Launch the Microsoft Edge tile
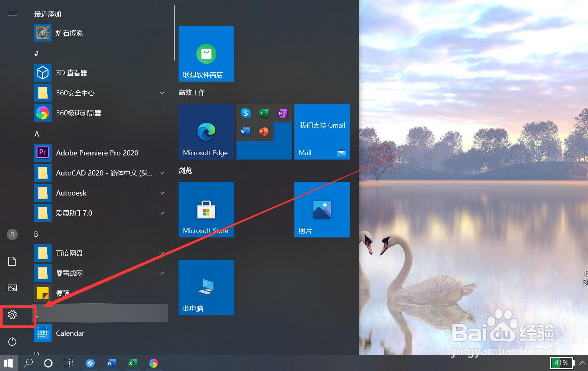Screen dimensions: 588x371 pos(206,132)
